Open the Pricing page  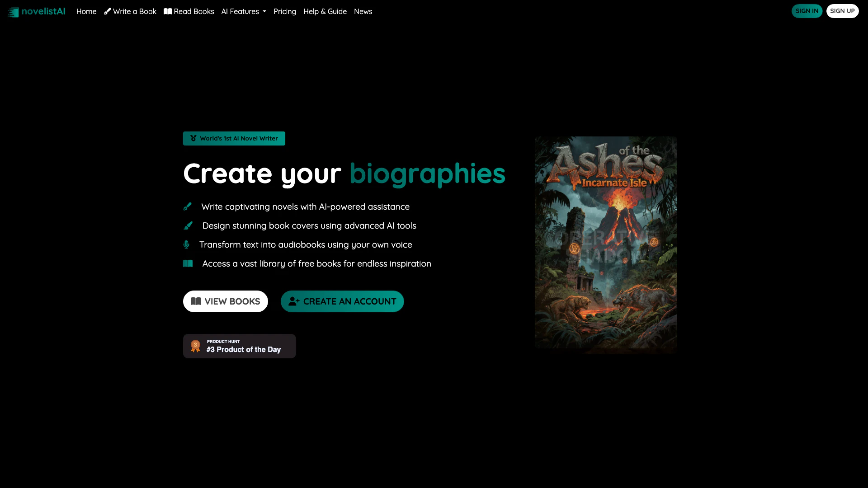pyautogui.click(x=285, y=11)
